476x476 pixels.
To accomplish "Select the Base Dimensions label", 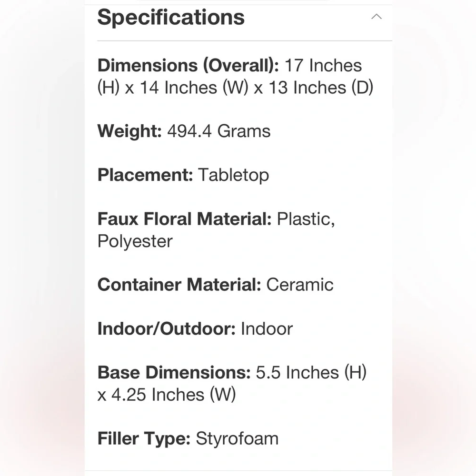I will [x=174, y=373].
